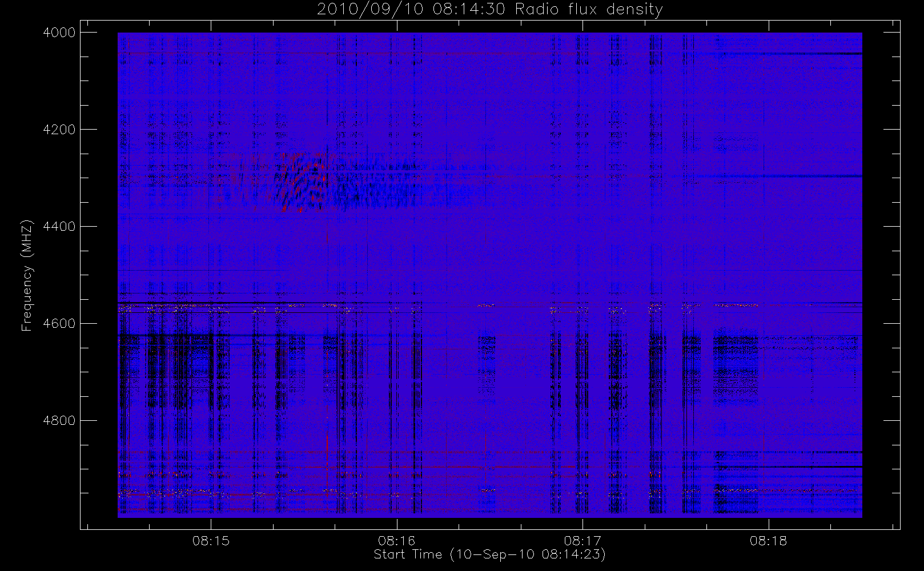Click the 08:15 time tick label
Image resolution: width=924 pixels, height=571 pixels.
pos(211,541)
